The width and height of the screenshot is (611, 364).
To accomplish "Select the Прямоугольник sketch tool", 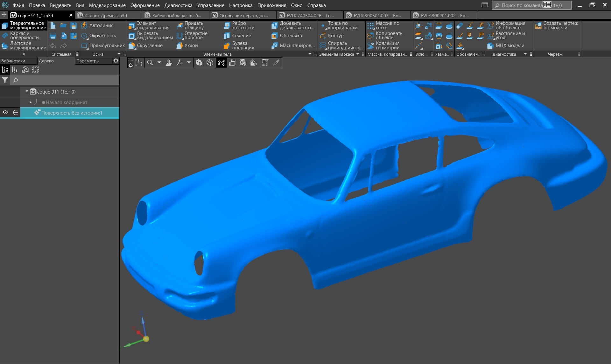I will pos(103,45).
